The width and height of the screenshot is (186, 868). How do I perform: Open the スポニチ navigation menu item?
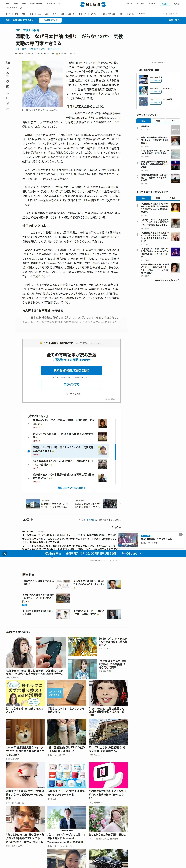(142, 14)
